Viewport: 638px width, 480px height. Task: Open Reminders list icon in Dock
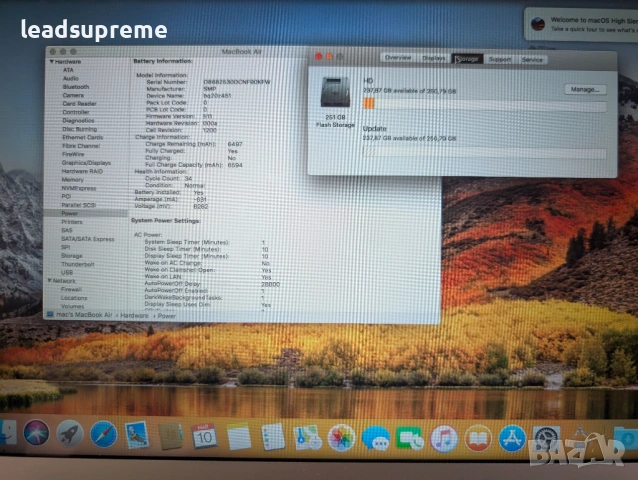[x=273, y=437]
